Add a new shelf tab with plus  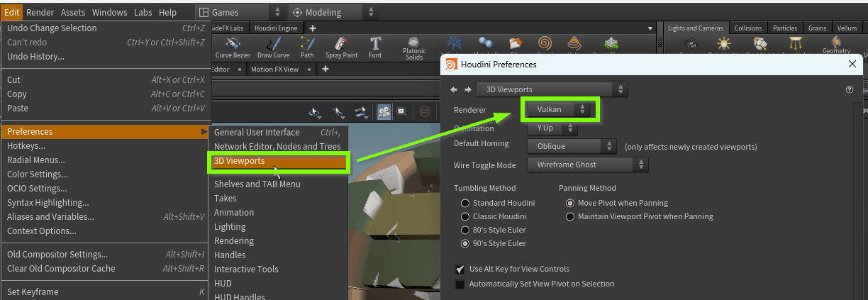(x=313, y=28)
